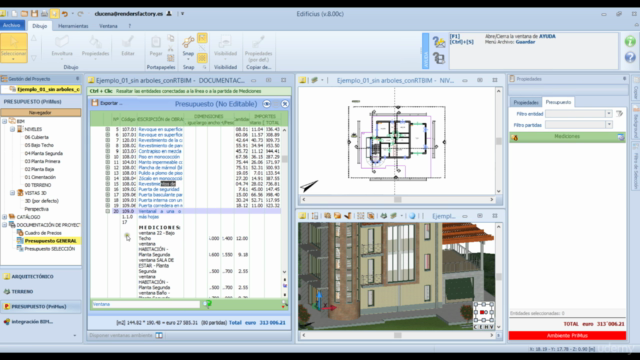Click the Exportar button in Presupuesto window
The width and height of the screenshot is (640, 360).
click(x=107, y=103)
